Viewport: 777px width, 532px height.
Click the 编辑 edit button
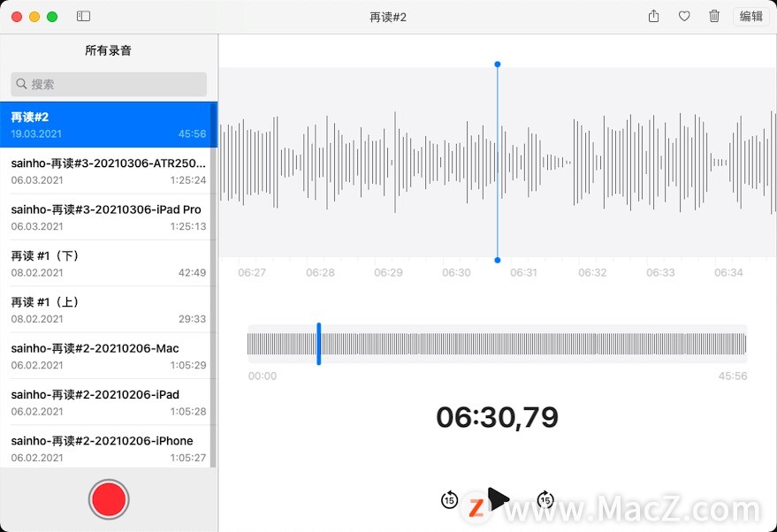(750, 16)
